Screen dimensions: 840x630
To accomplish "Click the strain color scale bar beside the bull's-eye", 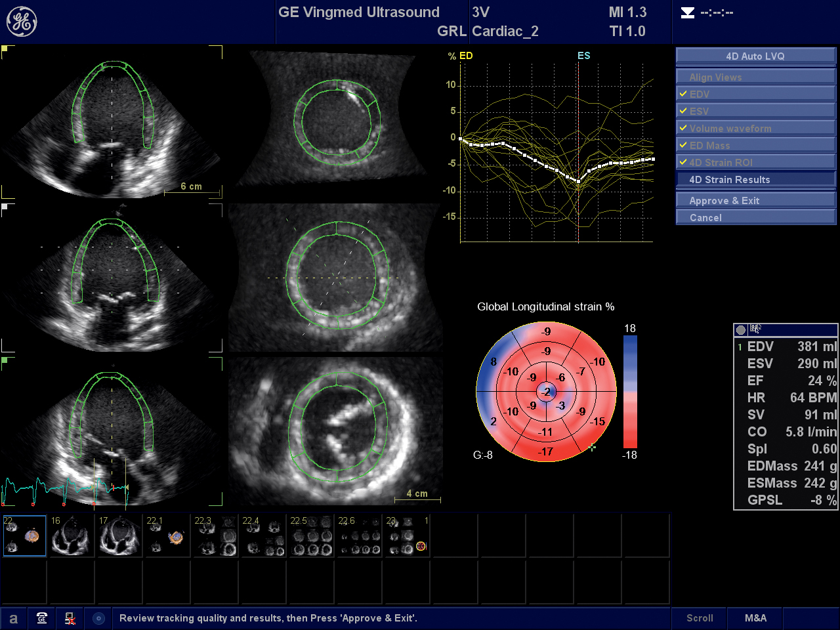I will 631,390.
